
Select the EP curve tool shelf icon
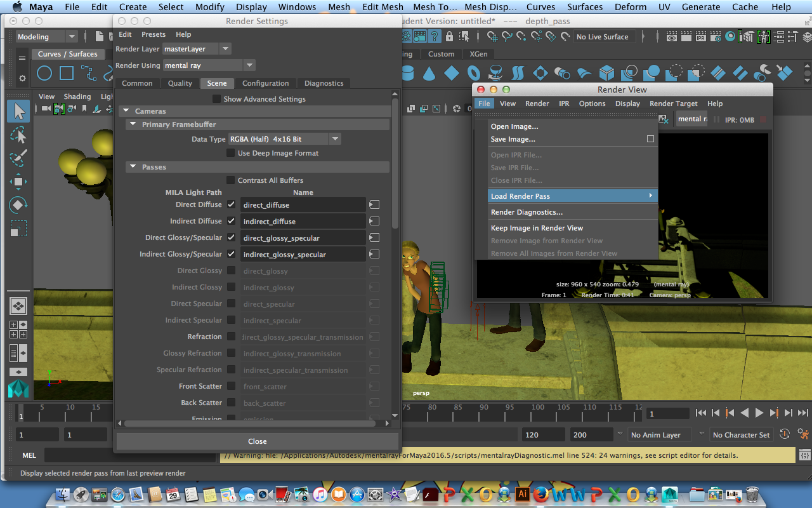[89, 73]
